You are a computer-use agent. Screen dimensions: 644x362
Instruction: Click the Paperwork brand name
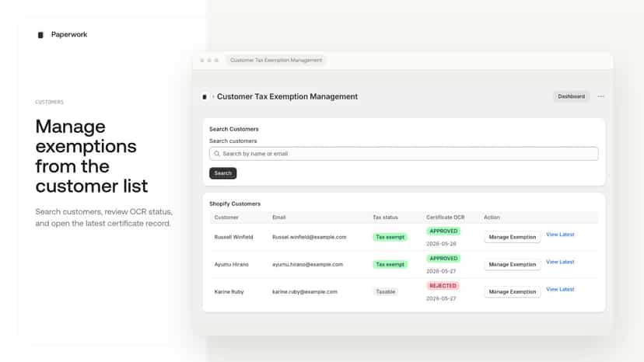(69, 35)
